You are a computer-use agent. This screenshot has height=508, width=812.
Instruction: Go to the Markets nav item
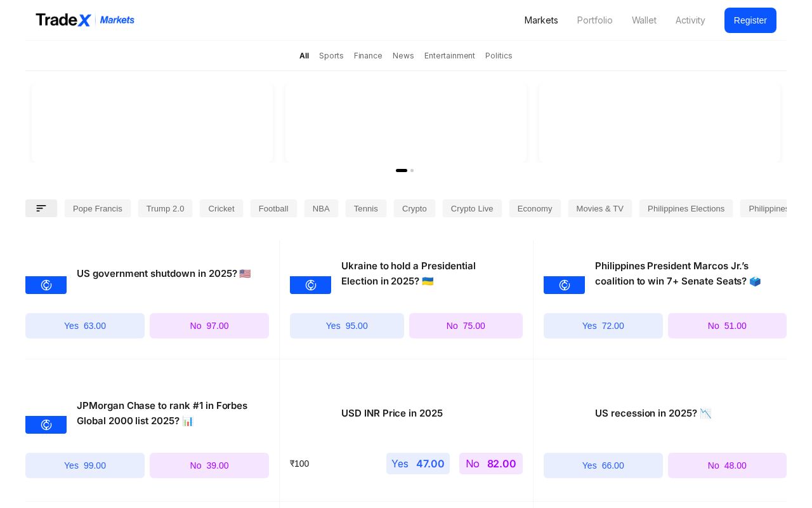(x=541, y=20)
